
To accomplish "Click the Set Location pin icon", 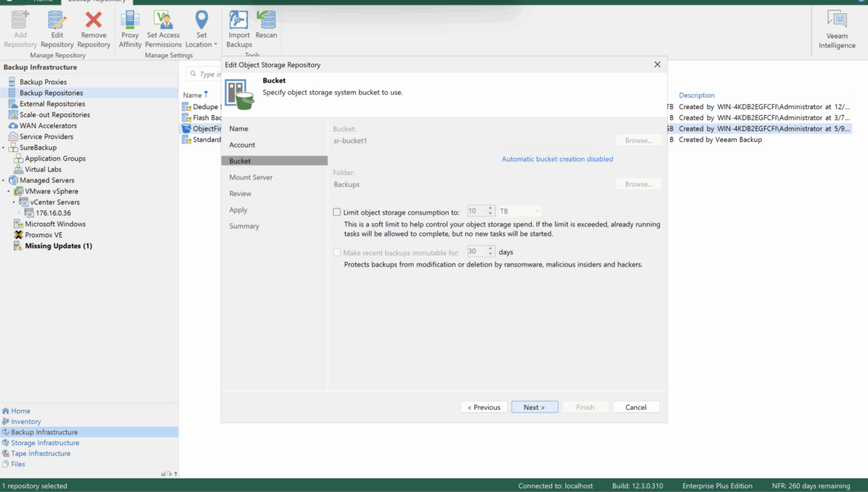I will coord(202,21).
